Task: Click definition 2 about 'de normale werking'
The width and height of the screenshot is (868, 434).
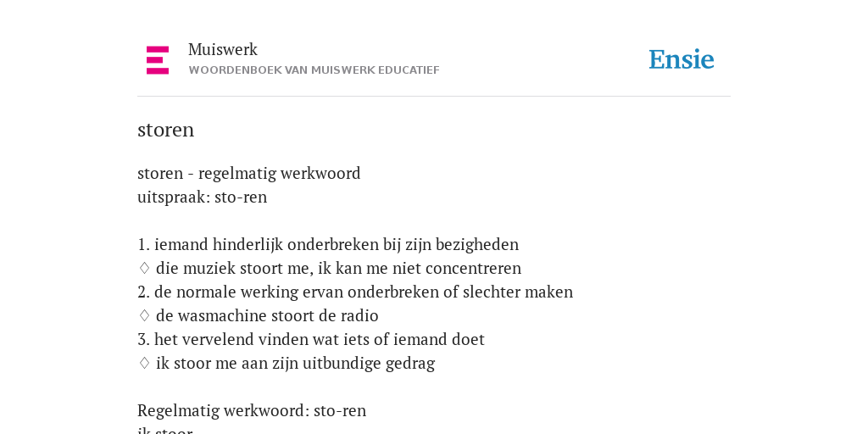Action: point(355,292)
